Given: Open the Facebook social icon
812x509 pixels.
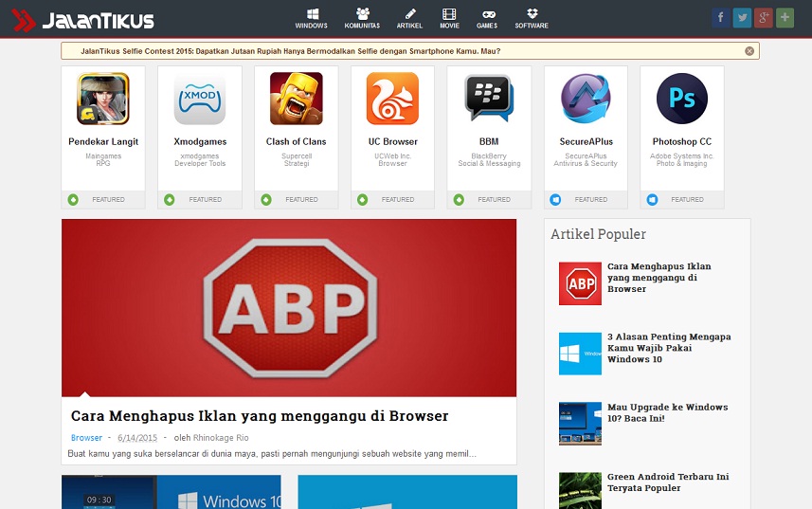Looking at the screenshot, I should coord(720,18).
